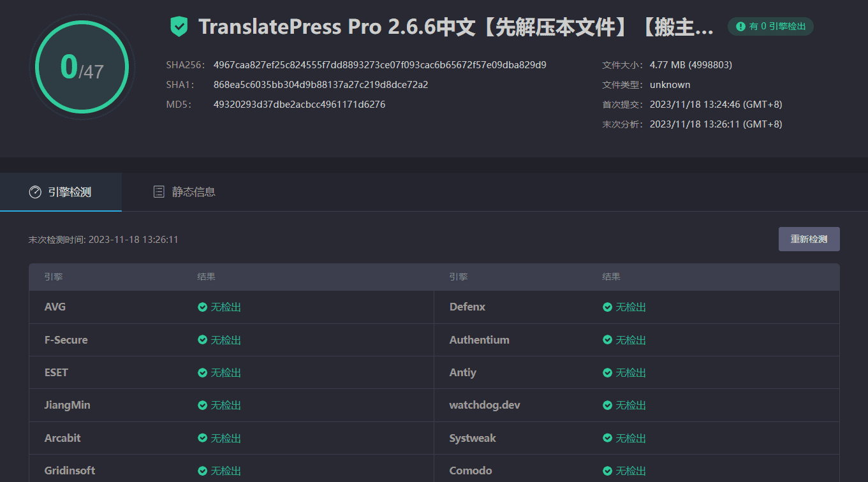Open the 静态信息 tab

click(184, 192)
